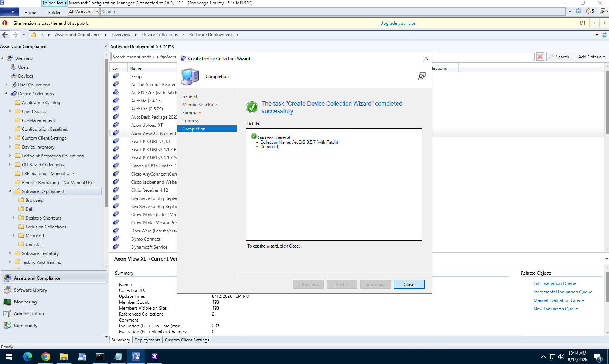Select the Browsers folder in tree

tap(34, 200)
